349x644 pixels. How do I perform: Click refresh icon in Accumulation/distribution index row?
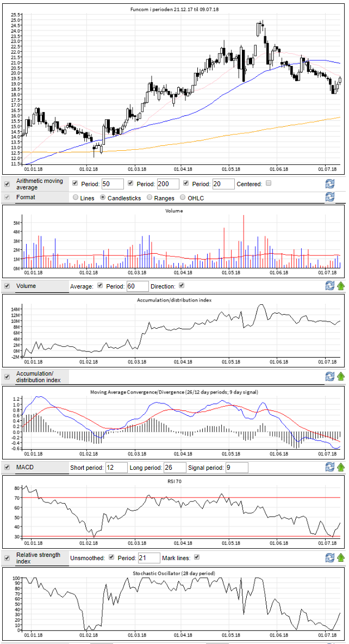[x=330, y=376]
